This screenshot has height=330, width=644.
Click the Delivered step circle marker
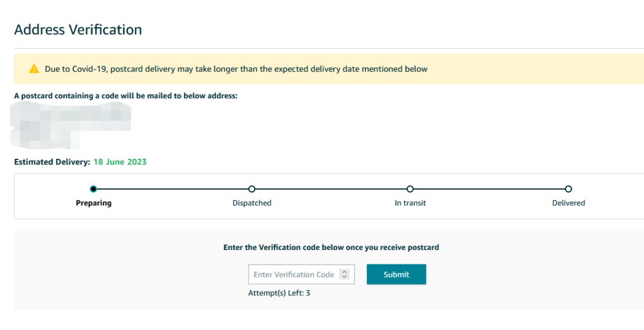pos(568,189)
